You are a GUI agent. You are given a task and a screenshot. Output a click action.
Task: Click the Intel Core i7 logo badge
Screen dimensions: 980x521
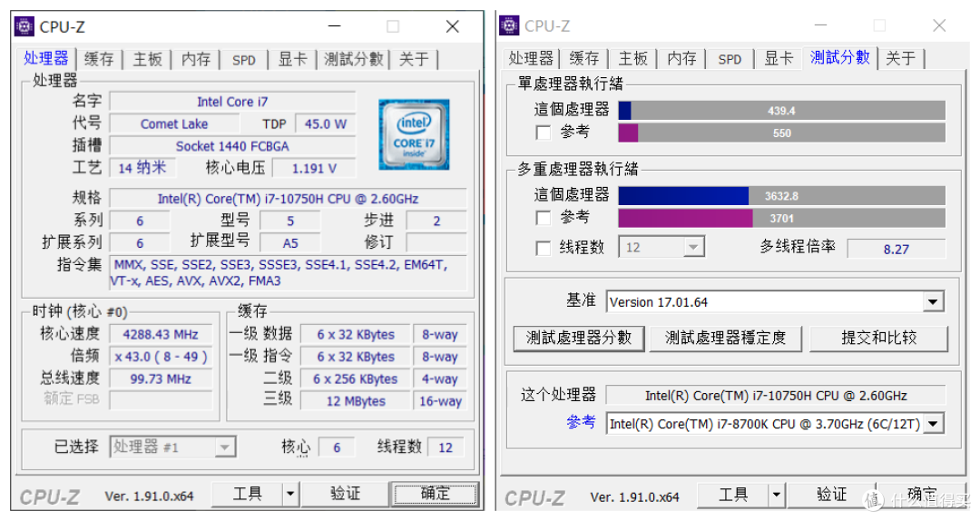tap(414, 134)
